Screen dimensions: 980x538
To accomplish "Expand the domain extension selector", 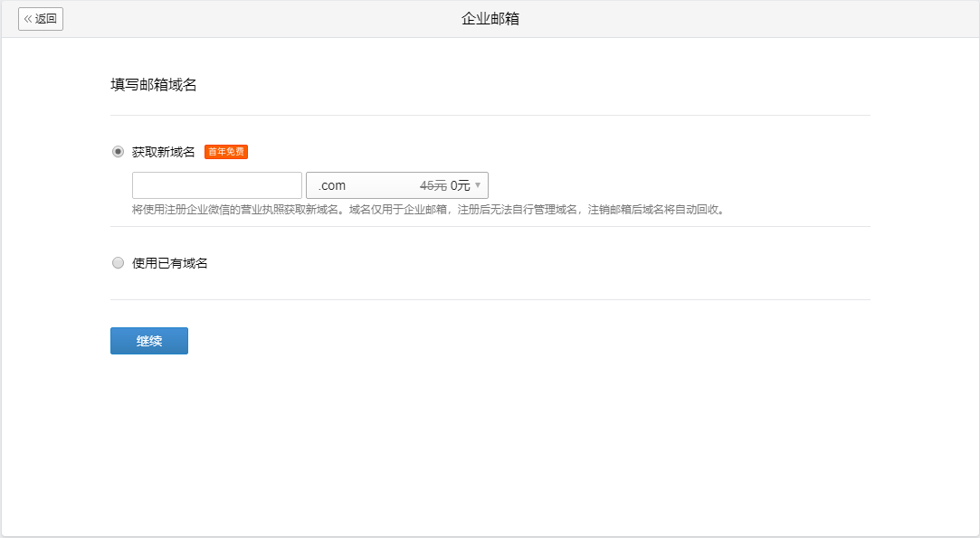I will (398, 185).
